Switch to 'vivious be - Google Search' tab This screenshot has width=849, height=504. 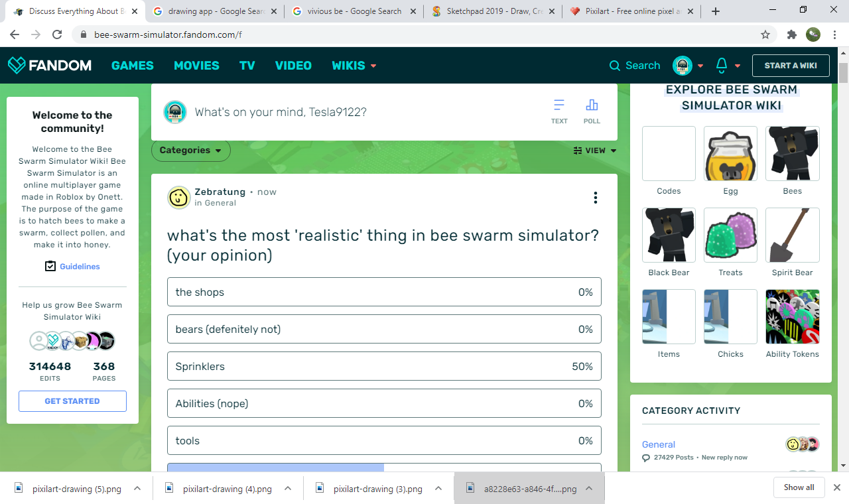point(353,11)
